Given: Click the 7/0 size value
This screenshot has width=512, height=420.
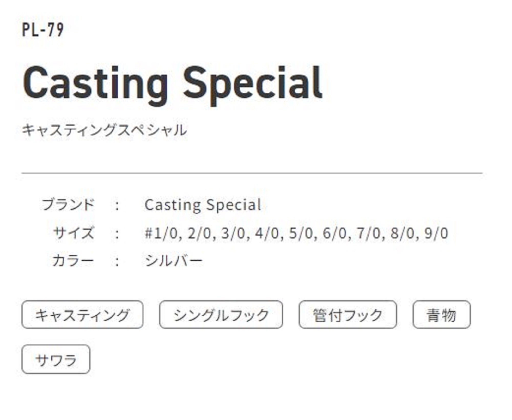Looking at the screenshot, I should [368, 233].
